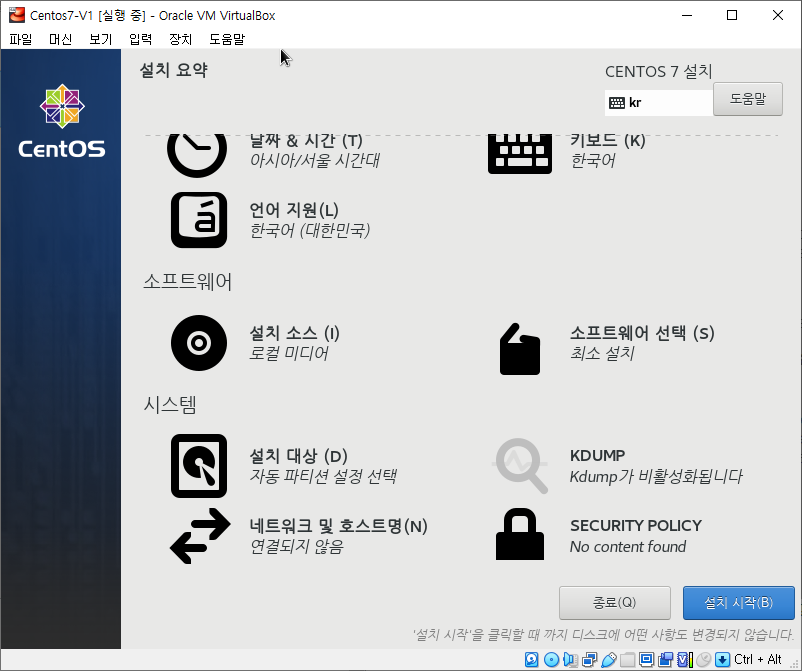The height and width of the screenshot is (671, 802).
Task: Open 소프트웨어 선택 (S) option
Action: pos(642,333)
